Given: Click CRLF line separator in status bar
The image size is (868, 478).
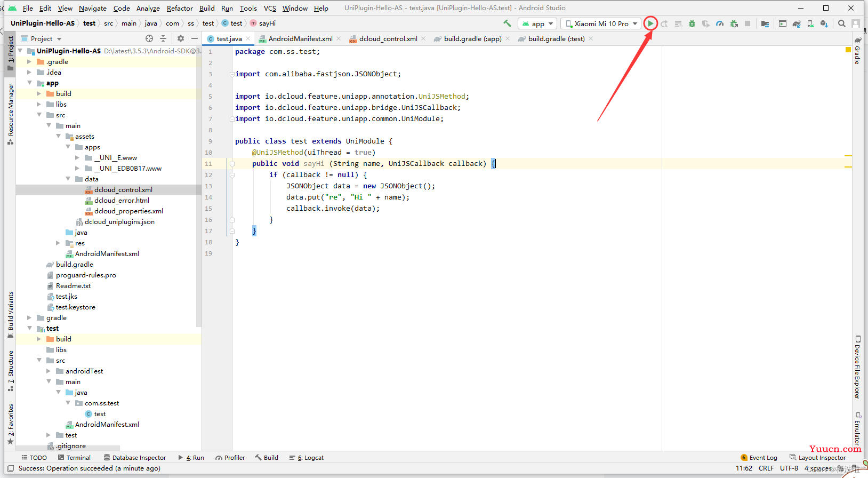Looking at the screenshot, I should point(766,468).
